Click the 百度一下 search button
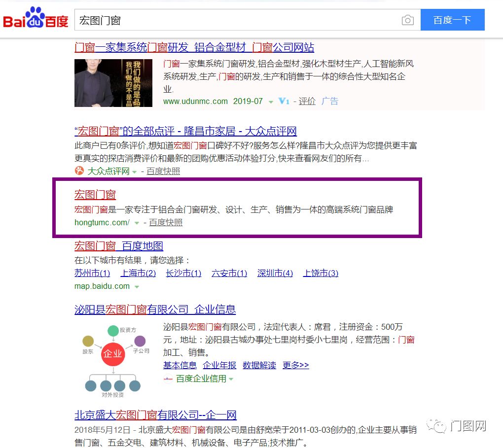Viewport: 503px width, 448px height. (452, 20)
